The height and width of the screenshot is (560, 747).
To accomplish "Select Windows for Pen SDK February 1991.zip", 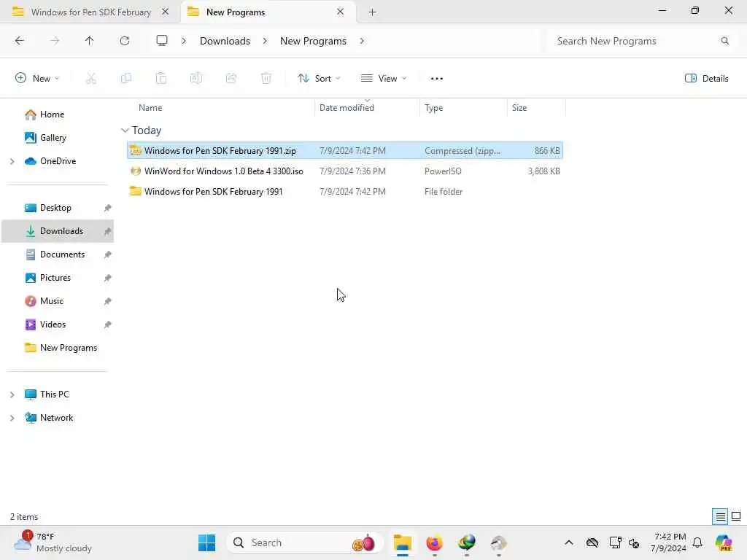I will 345,150.
